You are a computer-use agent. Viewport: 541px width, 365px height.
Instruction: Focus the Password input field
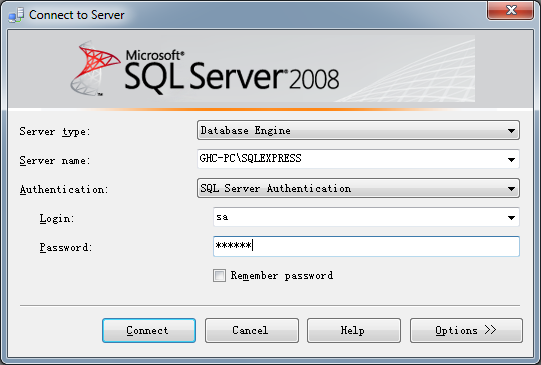click(x=366, y=246)
